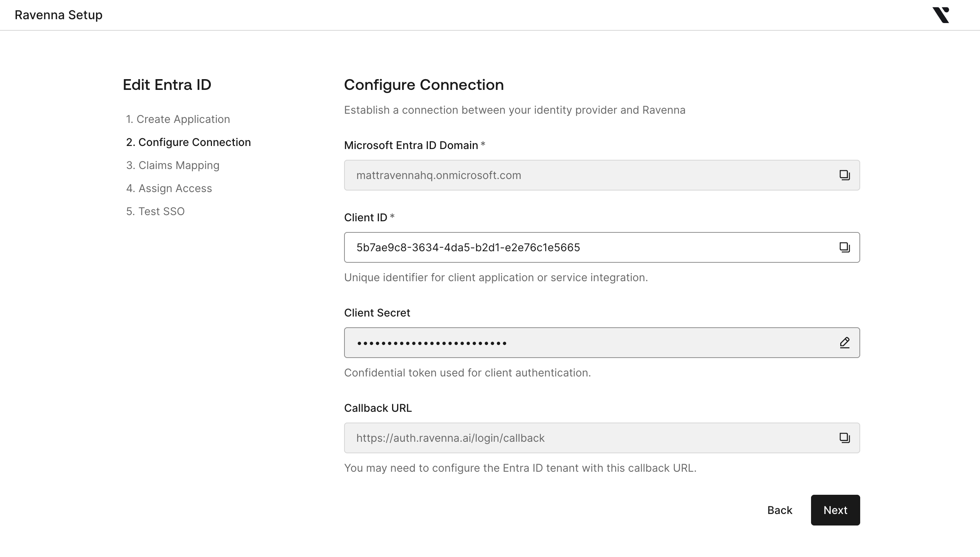
Task: Click the Ravenna logo in the top right
Action: [x=941, y=15]
